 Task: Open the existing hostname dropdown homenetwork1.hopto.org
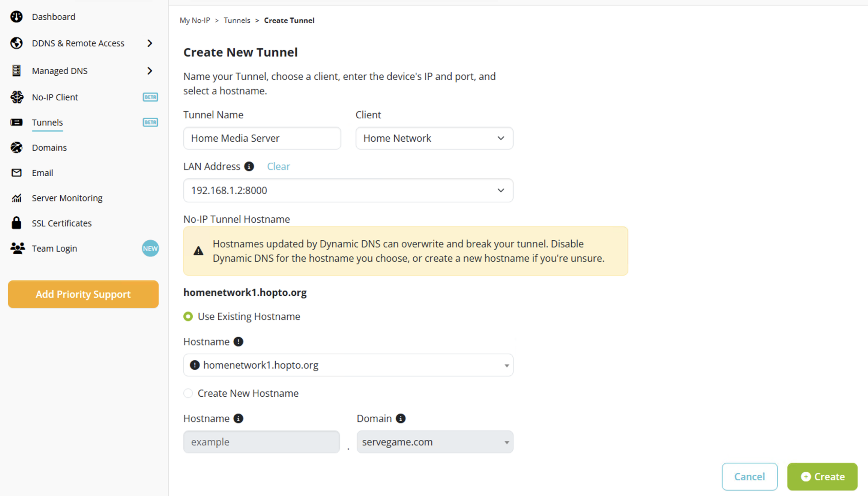click(348, 365)
